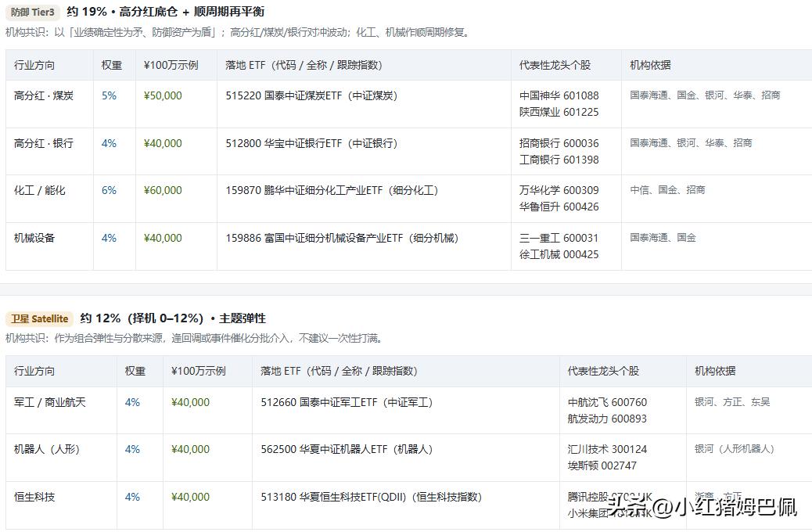This screenshot has width=812, height=532.
Task: Click 562500 华夏中证机器人ETF entry
Action: tap(347, 450)
